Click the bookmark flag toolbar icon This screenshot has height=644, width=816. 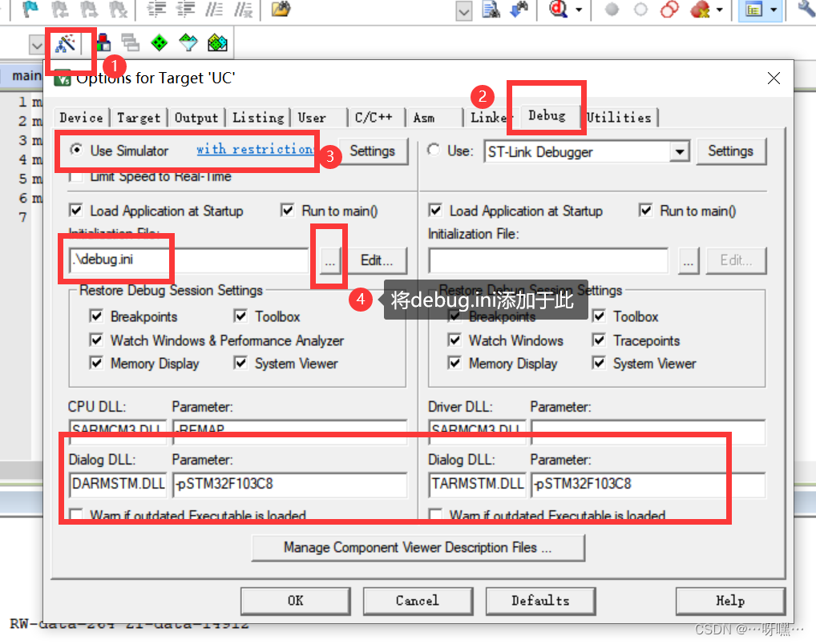pos(30,9)
